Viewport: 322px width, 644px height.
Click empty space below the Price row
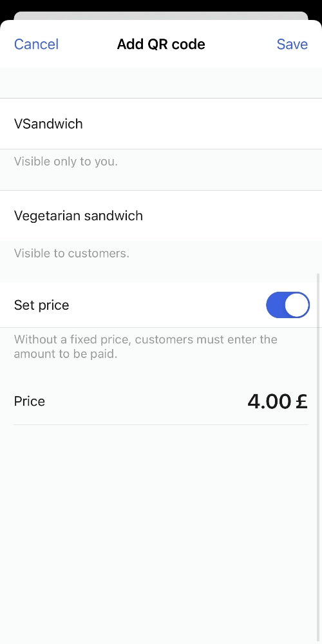click(x=161, y=534)
